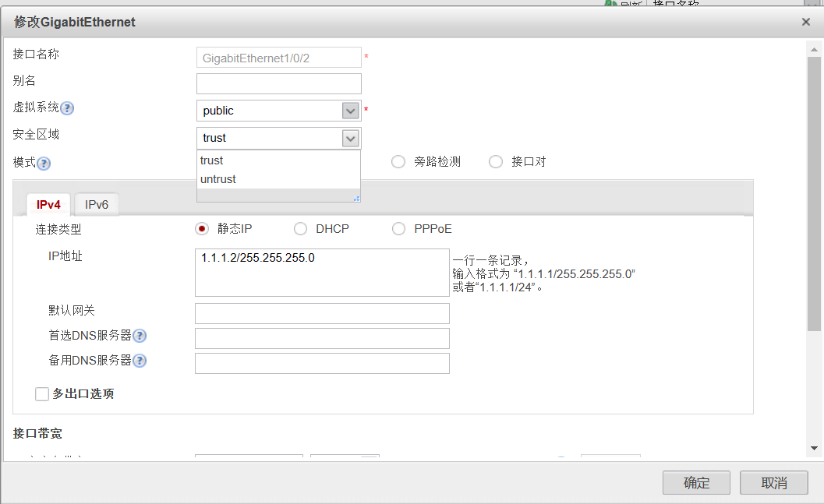Click the 别名 input field

pos(279,84)
